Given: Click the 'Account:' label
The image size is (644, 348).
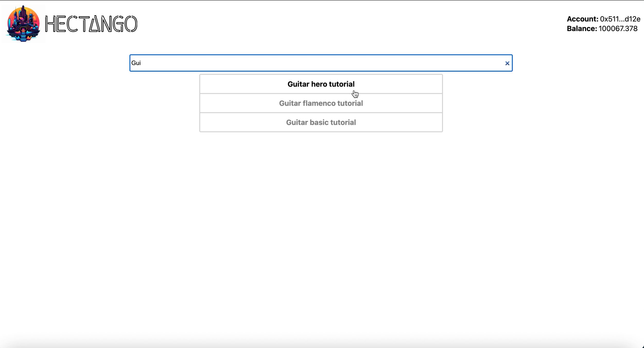Looking at the screenshot, I should [583, 19].
